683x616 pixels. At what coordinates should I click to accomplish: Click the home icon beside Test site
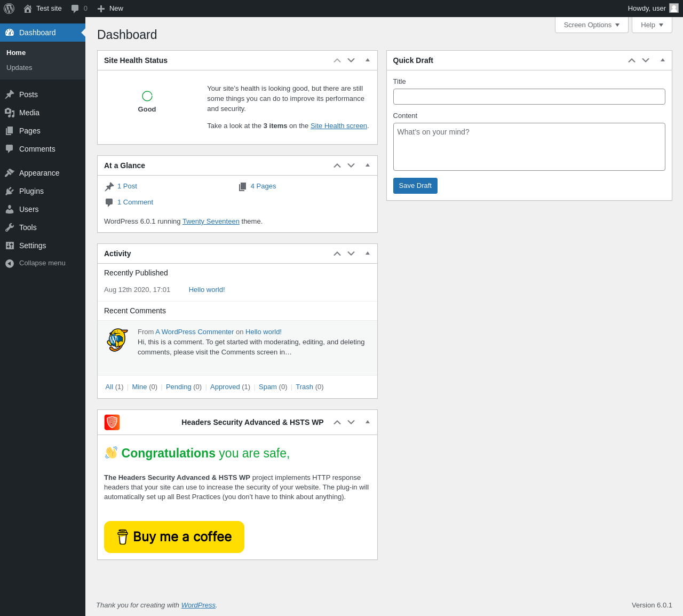point(28,9)
